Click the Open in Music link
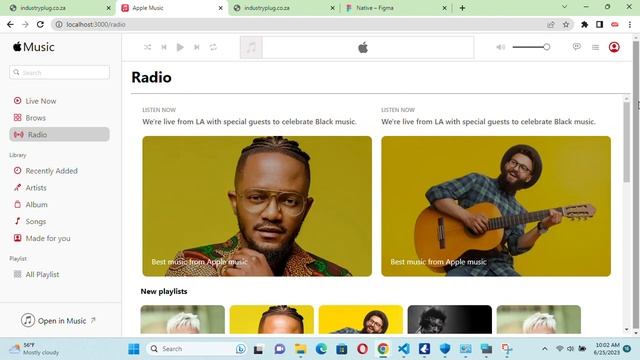 tap(58, 320)
